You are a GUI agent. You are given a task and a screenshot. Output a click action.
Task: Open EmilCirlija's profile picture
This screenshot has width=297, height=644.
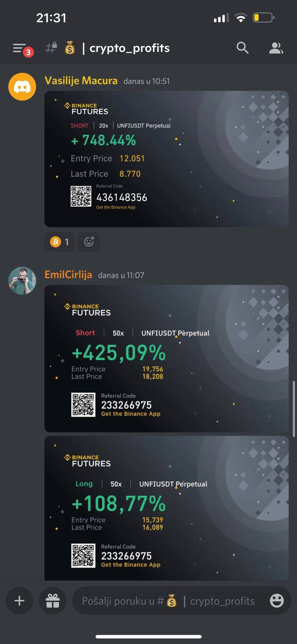tap(22, 281)
